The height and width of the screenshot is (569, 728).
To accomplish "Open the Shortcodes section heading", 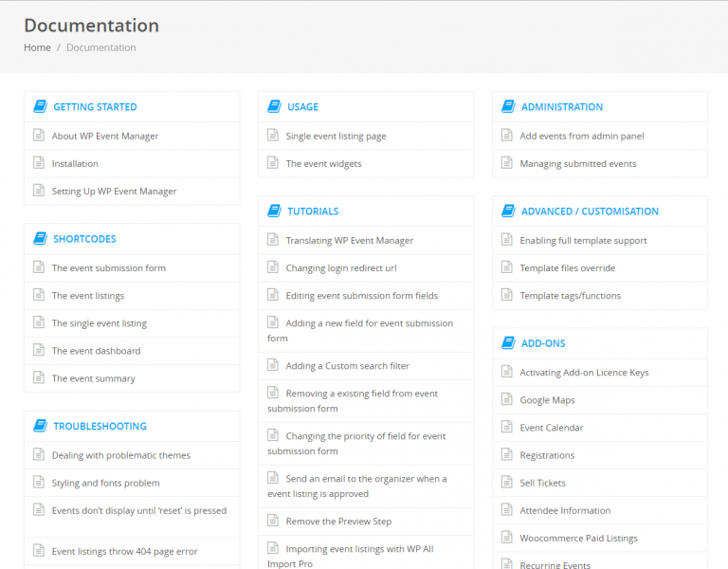I will (84, 239).
